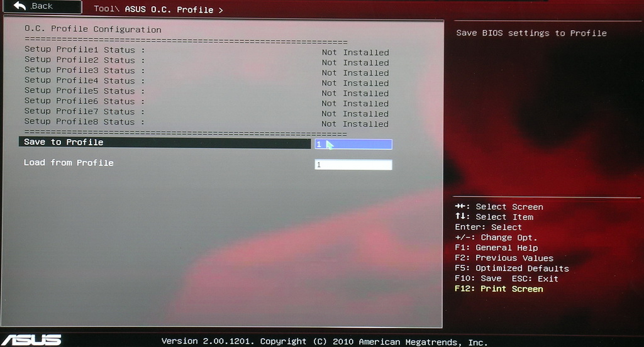Image resolution: width=644 pixels, height=347 pixels.
Task: Click the Version 2.00.1201 copyright text
Action: [325, 342]
